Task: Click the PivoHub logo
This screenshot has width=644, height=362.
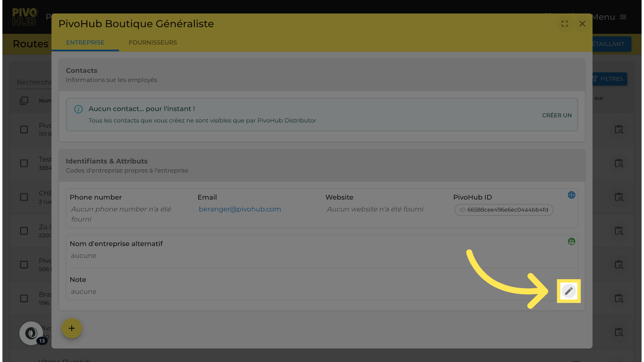Action: (24, 17)
